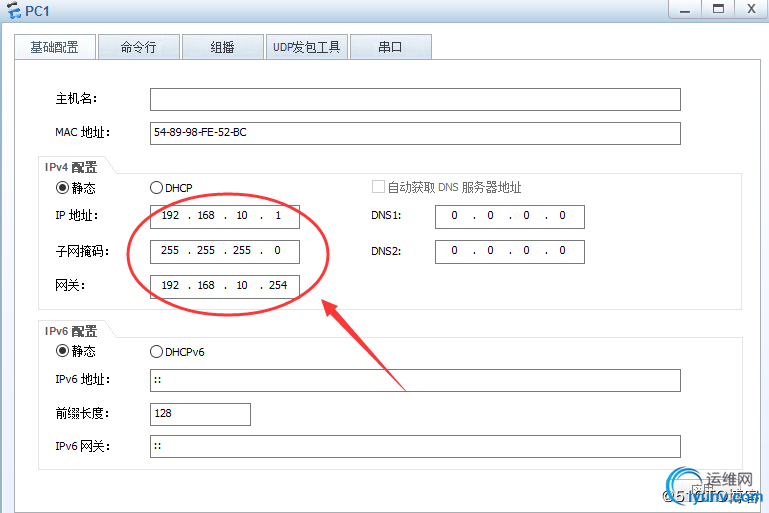Click the 主机名 input field
Viewport: 769px width, 513px height.
point(415,100)
